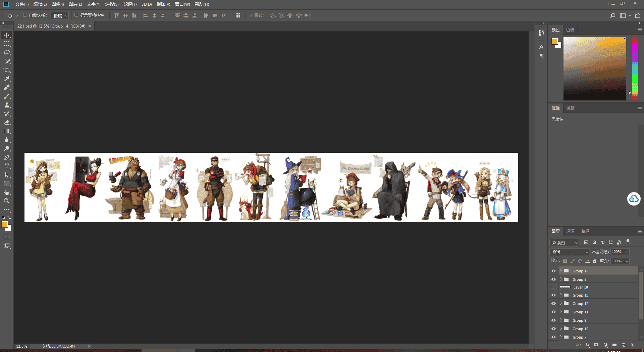Select the Brush tool
The height and width of the screenshot is (352, 644).
pyautogui.click(x=7, y=96)
